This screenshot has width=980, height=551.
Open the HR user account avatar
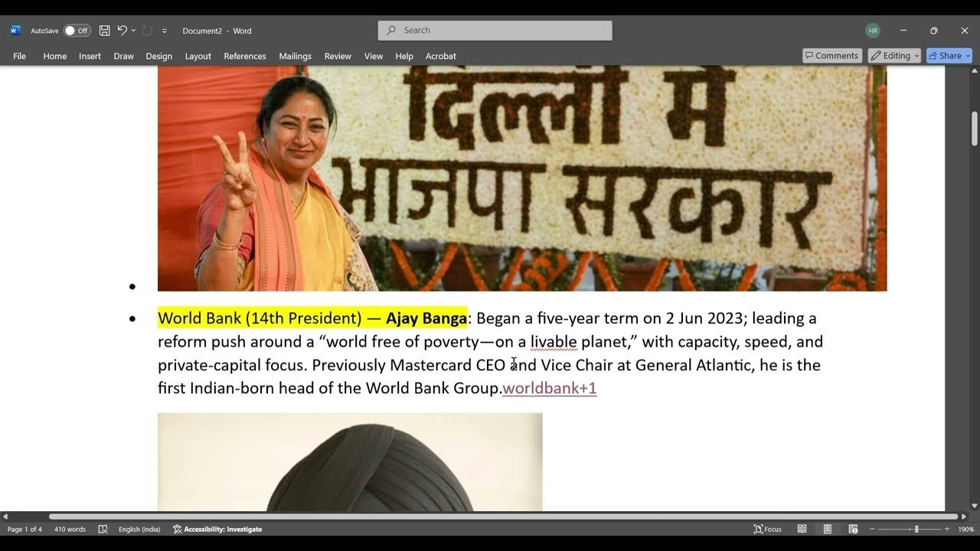point(873,31)
